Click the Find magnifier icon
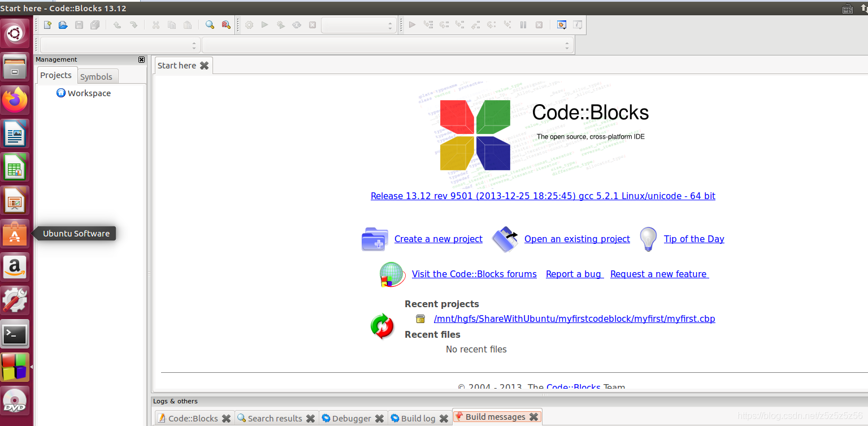The image size is (868, 426). click(x=210, y=25)
